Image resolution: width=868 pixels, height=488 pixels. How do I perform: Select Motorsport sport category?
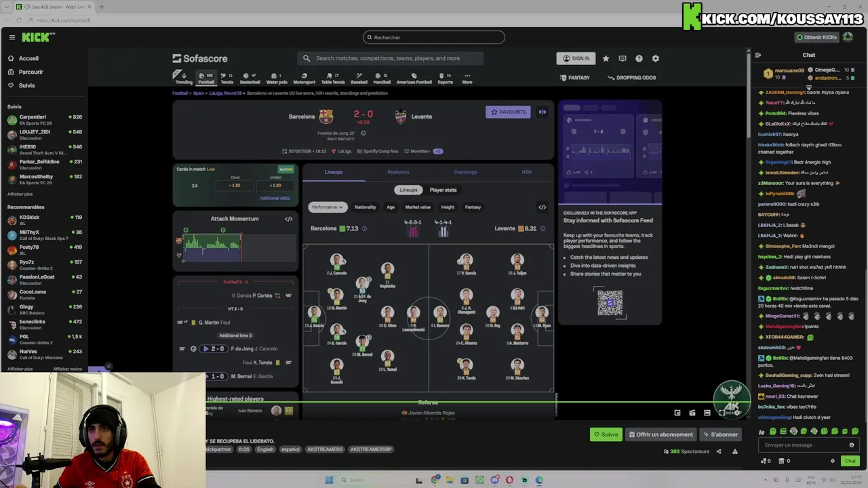(304, 78)
